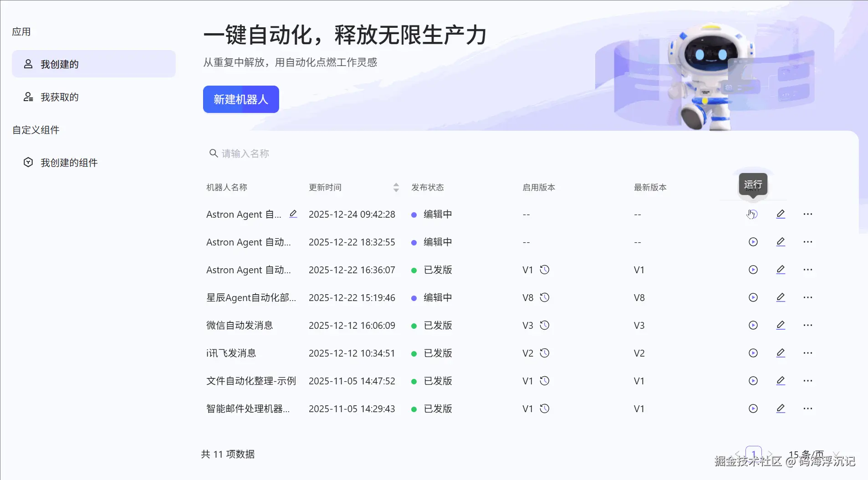Viewport: 868px width, 480px height.
Task: Open more options for 微信自动发消息
Action: tap(808, 325)
